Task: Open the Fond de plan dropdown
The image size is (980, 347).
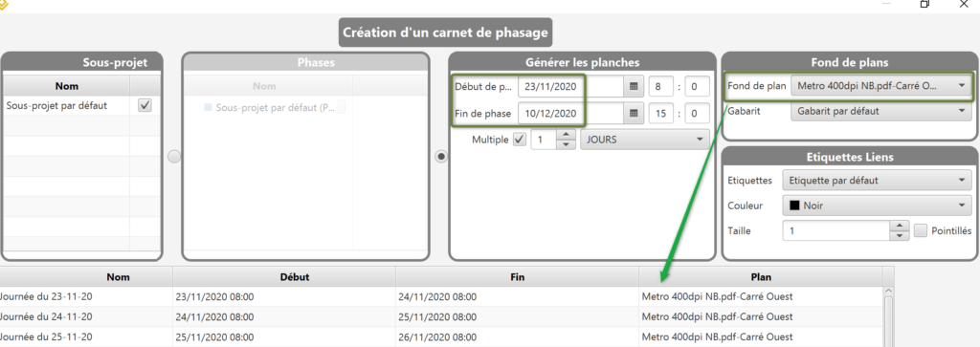Action: (881, 87)
